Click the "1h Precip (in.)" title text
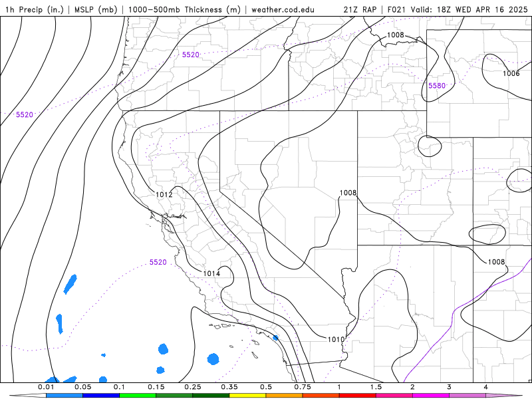The image size is (532, 399). tap(35, 9)
